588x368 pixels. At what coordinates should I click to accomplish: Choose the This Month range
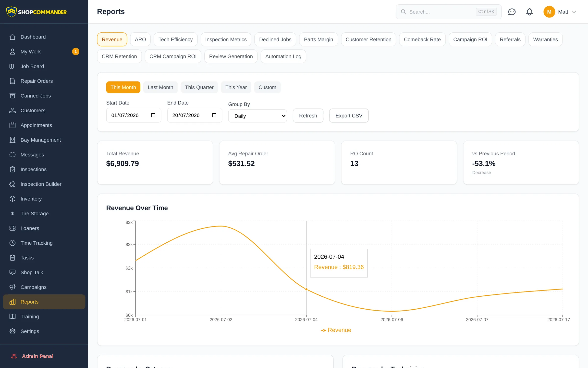[x=123, y=87]
